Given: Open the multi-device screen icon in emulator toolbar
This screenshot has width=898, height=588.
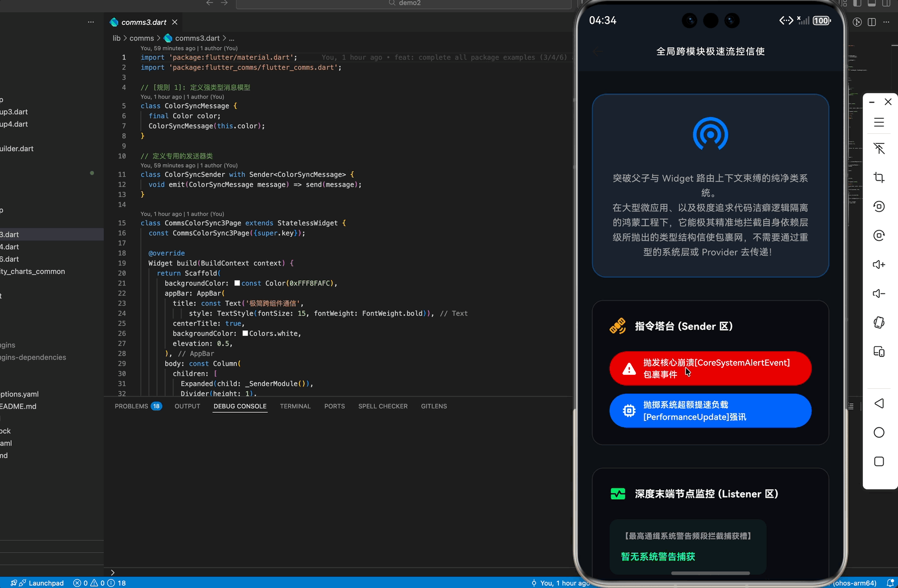Looking at the screenshot, I should (x=879, y=351).
